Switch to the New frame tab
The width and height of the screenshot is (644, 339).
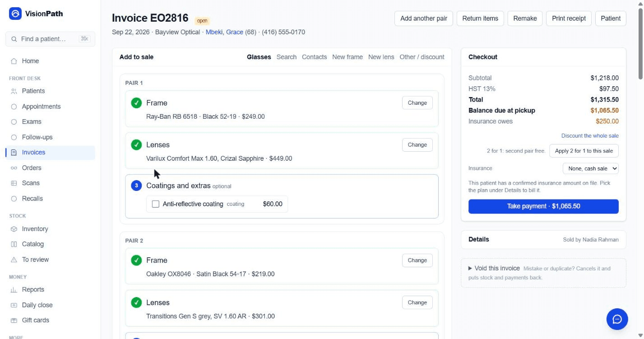click(347, 57)
